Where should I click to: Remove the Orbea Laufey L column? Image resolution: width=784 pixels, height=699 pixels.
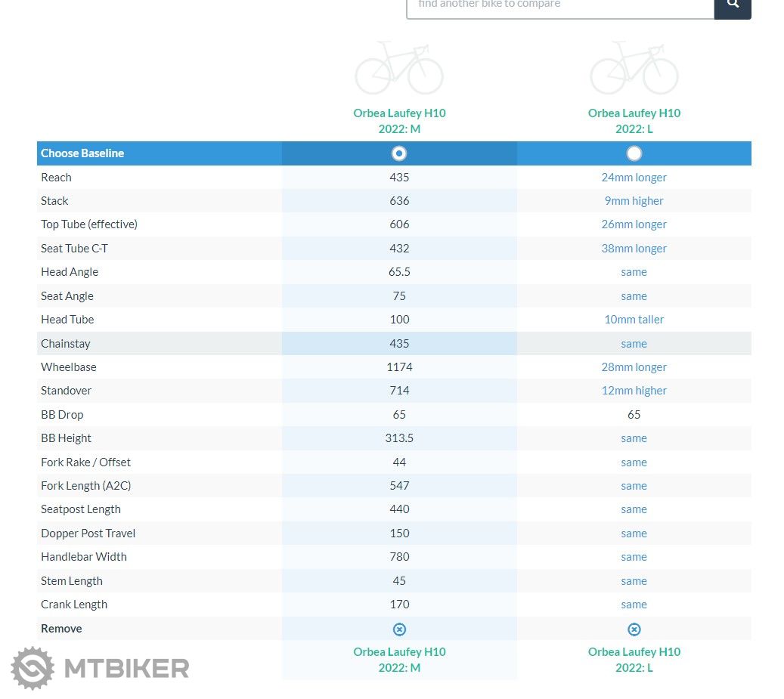pos(634,629)
